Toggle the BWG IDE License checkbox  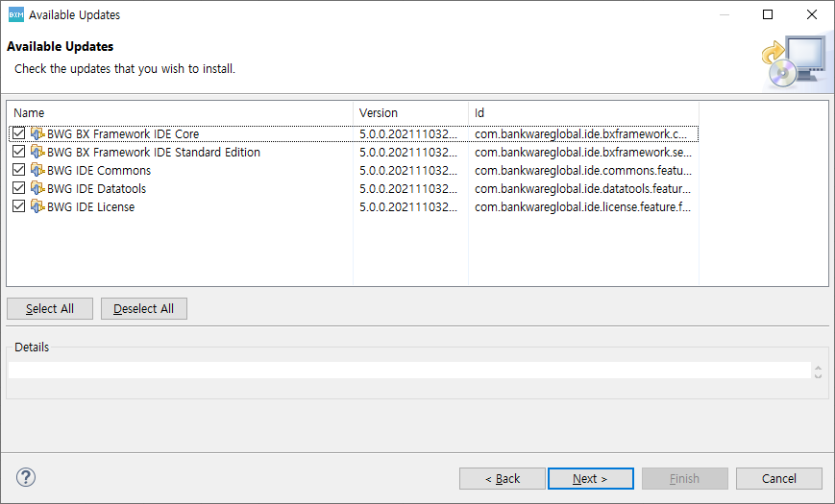click(x=18, y=206)
